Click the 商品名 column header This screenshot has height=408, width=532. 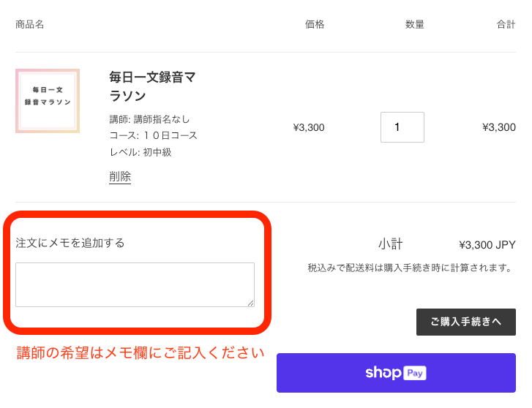pos(30,24)
